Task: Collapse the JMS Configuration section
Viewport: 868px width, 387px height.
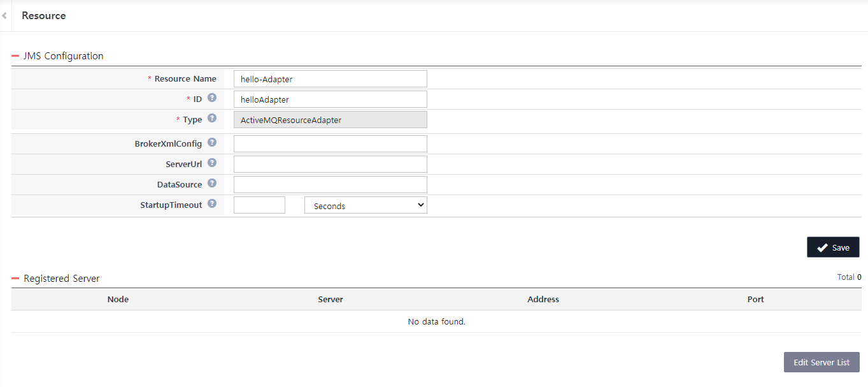Action: click(15, 56)
